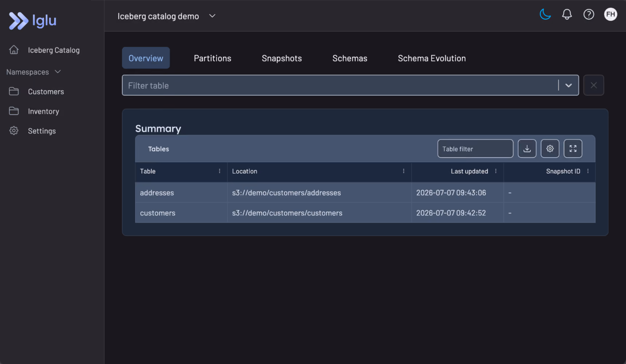Click the Customers folder icon
This screenshot has width=626, height=364.
click(x=14, y=91)
